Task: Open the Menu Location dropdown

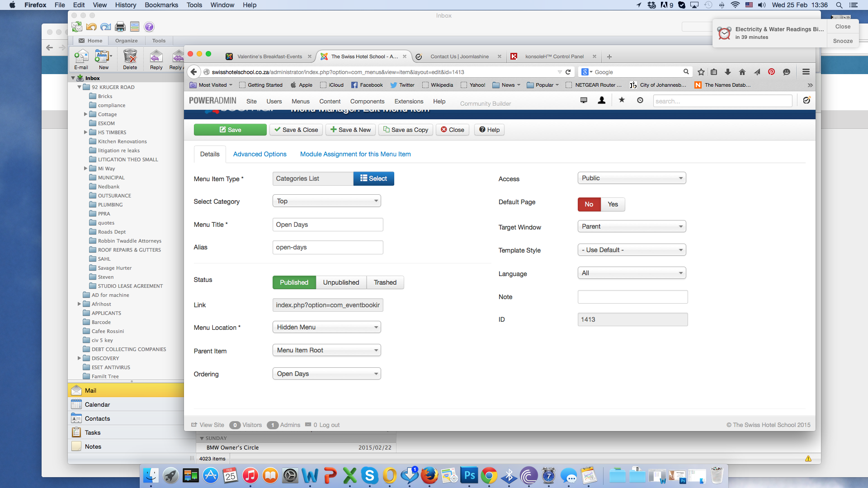Action: point(326,327)
